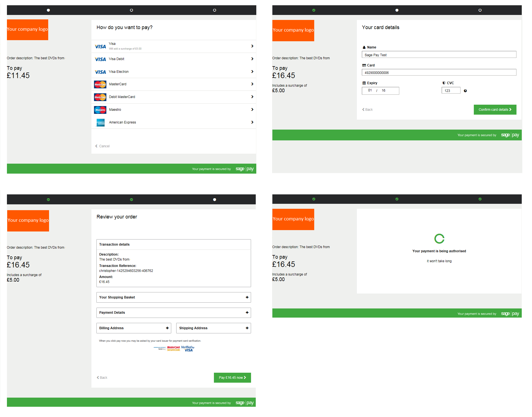532x417 pixels.
Task: Click the American Express icon
Action: (x=100, y=122)
